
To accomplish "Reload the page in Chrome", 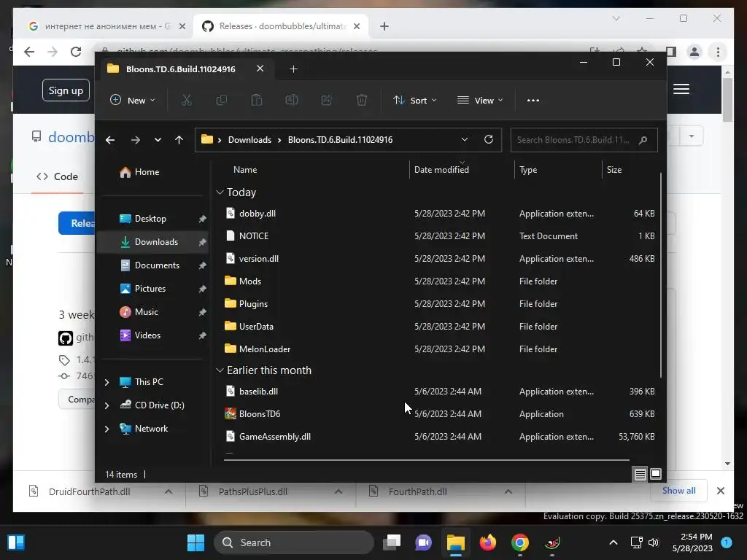I will click(76, 52).
